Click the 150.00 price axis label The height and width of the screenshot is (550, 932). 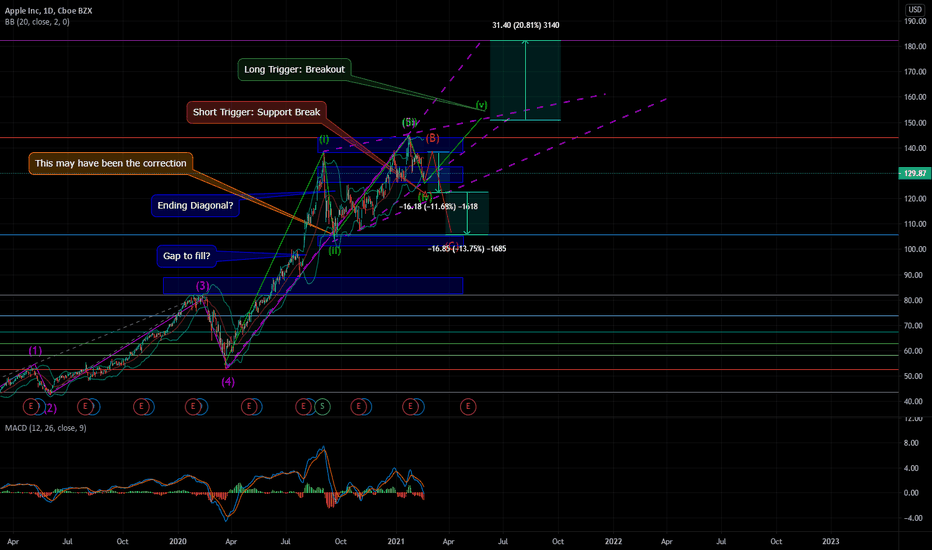point(915,123)
